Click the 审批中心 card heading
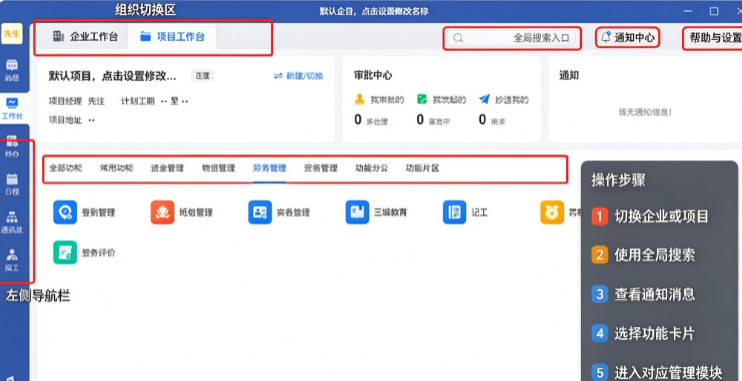Viewport: 742px width, 381px height. pos(373,75)
